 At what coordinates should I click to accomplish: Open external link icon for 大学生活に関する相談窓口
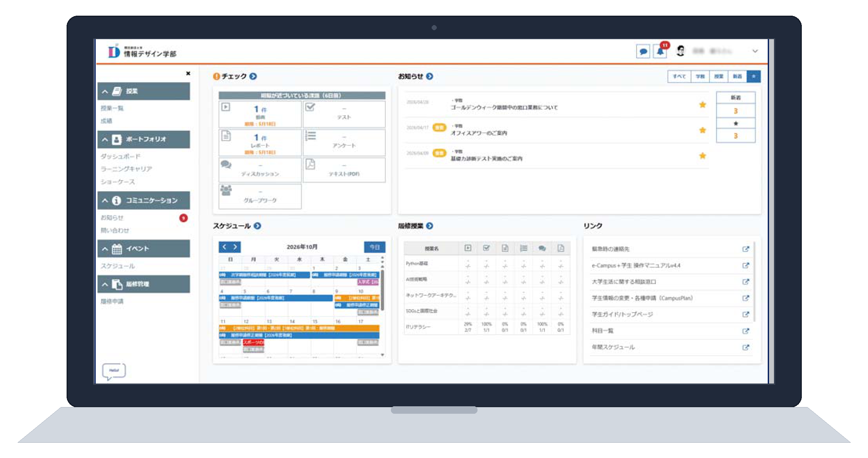click(746, 282)
